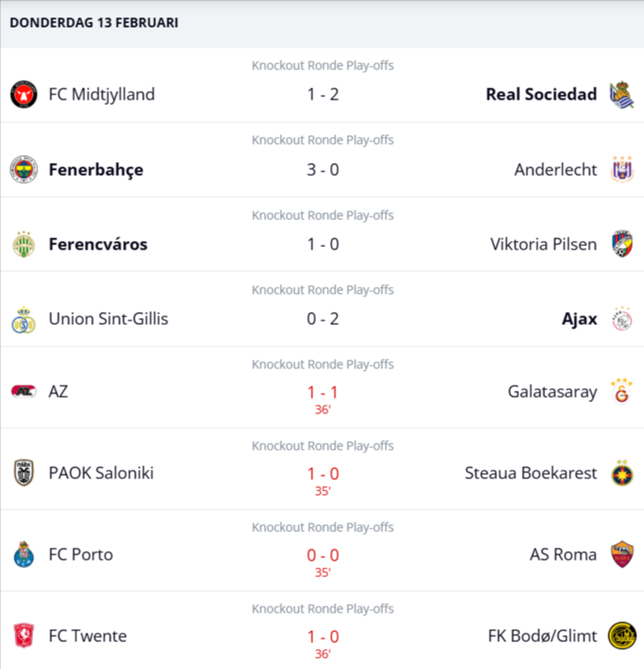
Task: Click the Real Sociedad club crest
Action: point(621,94)
